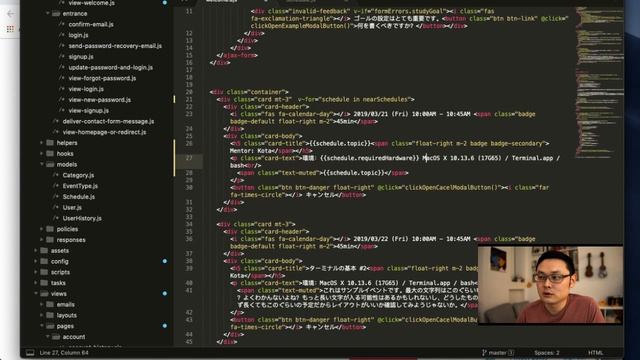The height and width of the screenshot is (360, 640).
Task: Click the assets folder icon
Action: pos(44,251)
